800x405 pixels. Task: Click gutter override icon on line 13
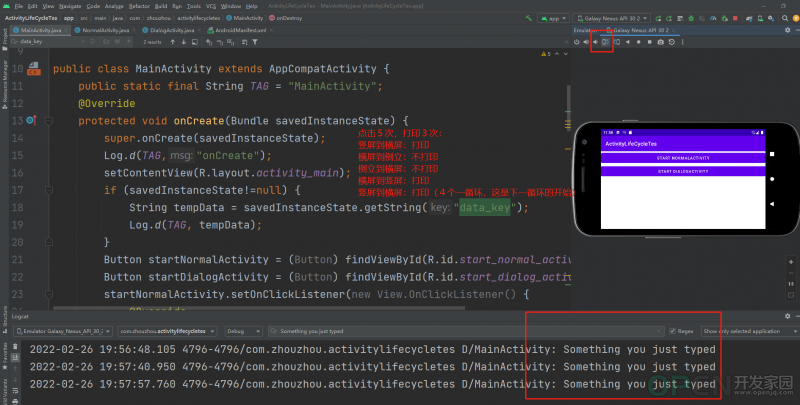click(x=32, y=120)
